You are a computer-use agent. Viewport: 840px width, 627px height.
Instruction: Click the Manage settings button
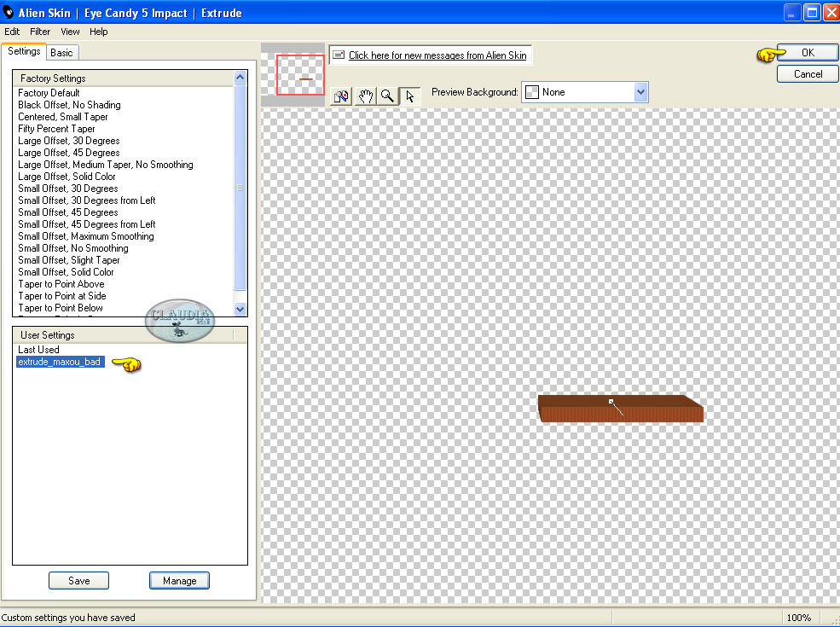pyautogui.click(x=179, y=580)
